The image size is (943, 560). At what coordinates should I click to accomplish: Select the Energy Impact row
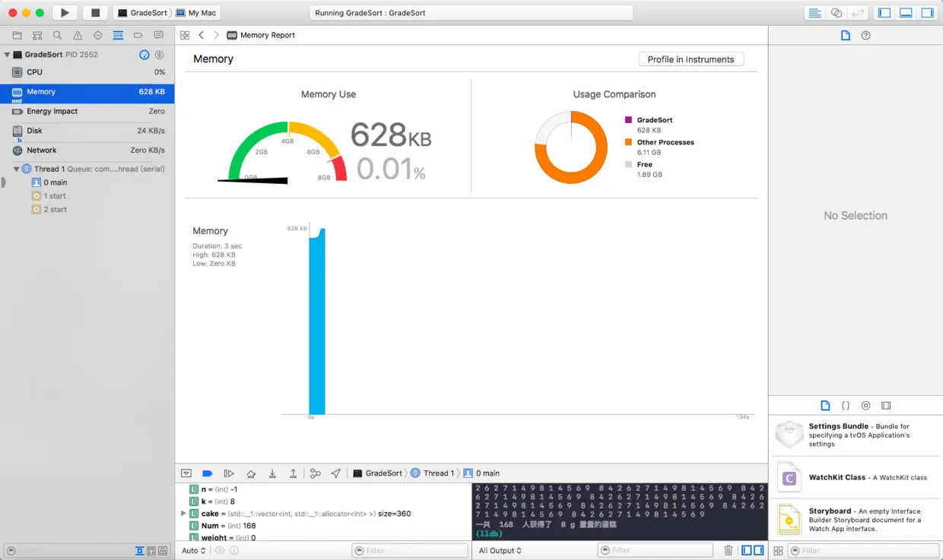[87, 112]
